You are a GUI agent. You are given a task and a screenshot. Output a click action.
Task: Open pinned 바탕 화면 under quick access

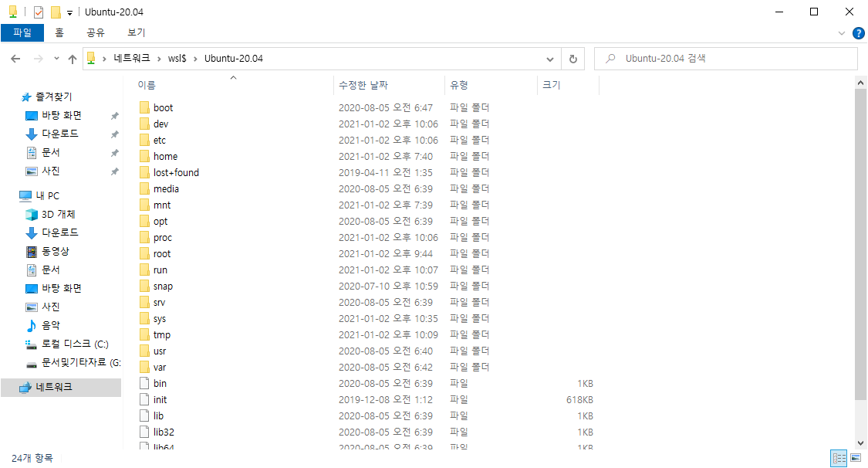61,115
